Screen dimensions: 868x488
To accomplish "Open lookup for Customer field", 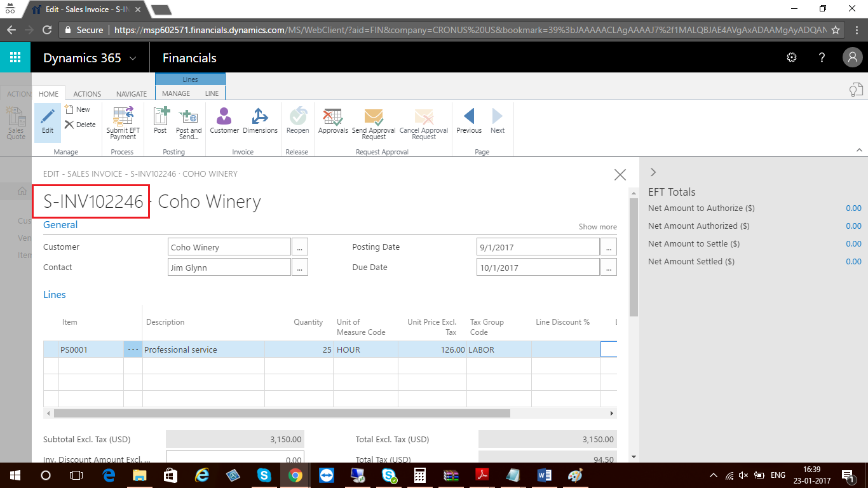I will click(x=300, y=247).
